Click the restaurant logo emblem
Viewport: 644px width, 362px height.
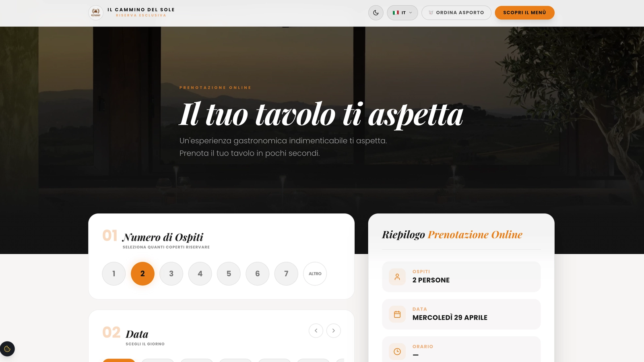point(96,12)
